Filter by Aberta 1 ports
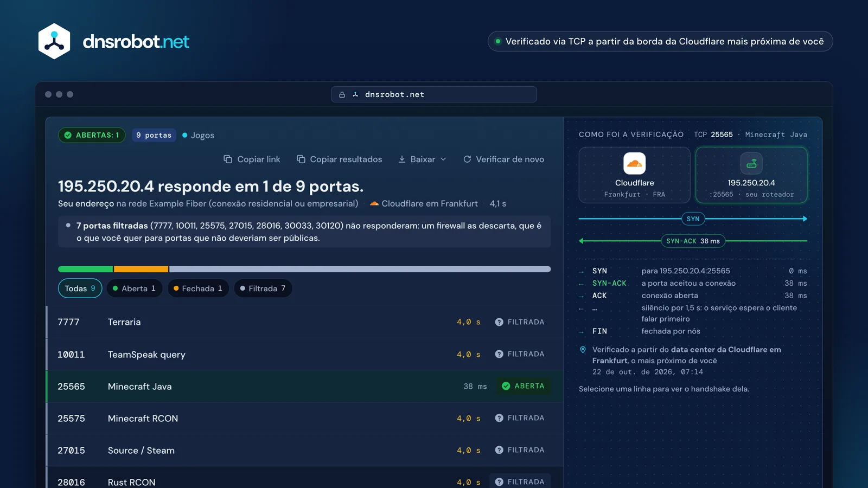 coord(134,288)
